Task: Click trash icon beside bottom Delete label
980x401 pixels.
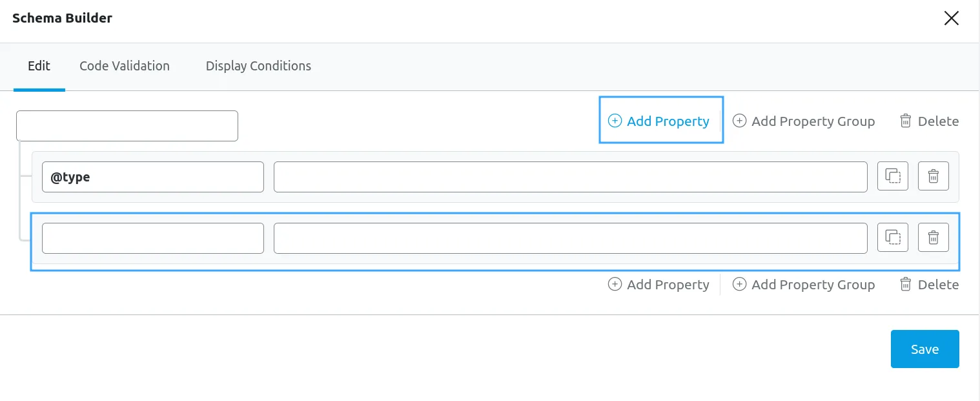Action: [906, 284]
